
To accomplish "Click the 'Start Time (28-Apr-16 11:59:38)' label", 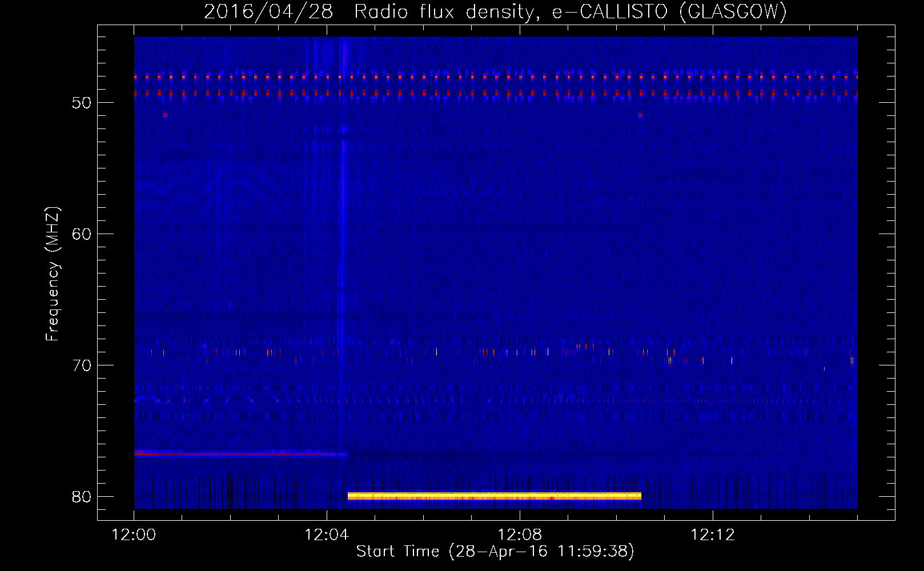I will coord(495,552).
